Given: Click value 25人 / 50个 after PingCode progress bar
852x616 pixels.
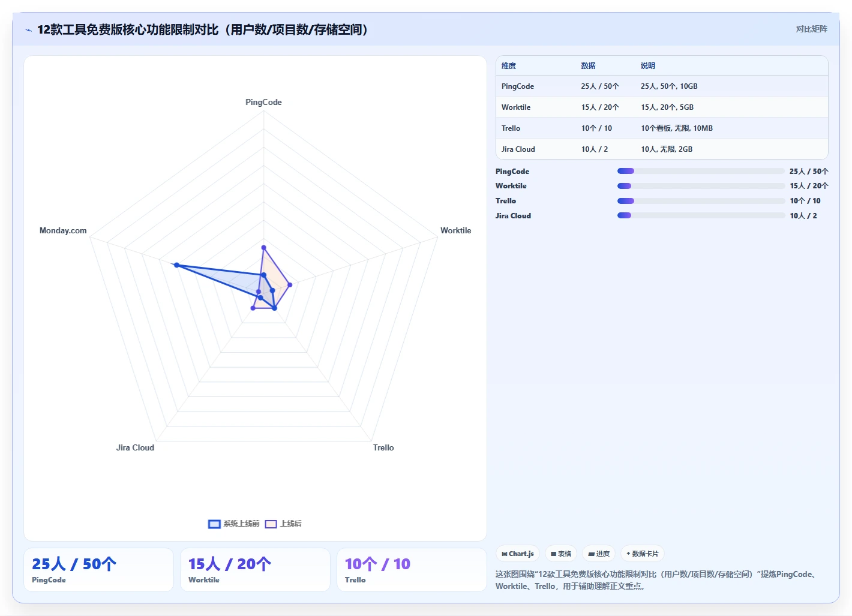Looking at the screenshot, I should [x=809, y=172].
